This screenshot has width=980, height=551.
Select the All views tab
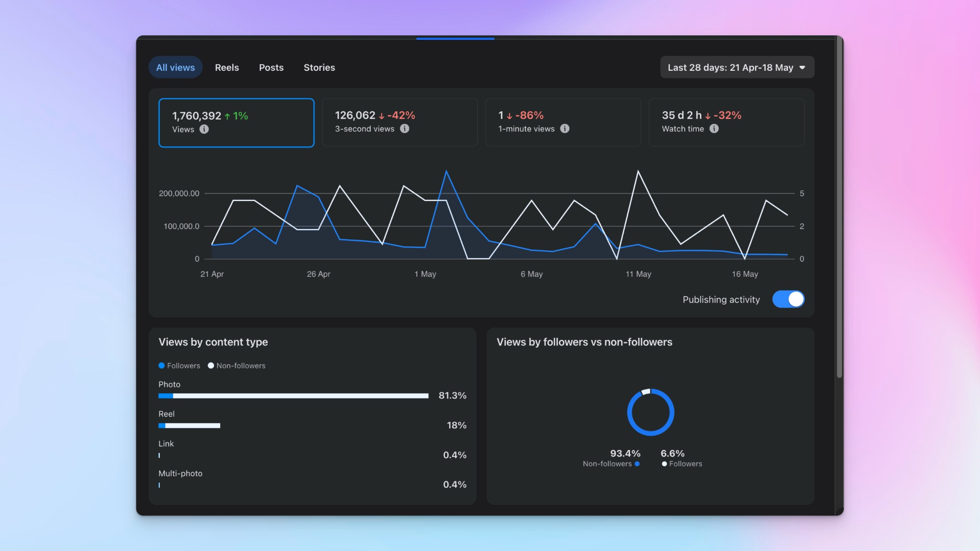(176, 67)
